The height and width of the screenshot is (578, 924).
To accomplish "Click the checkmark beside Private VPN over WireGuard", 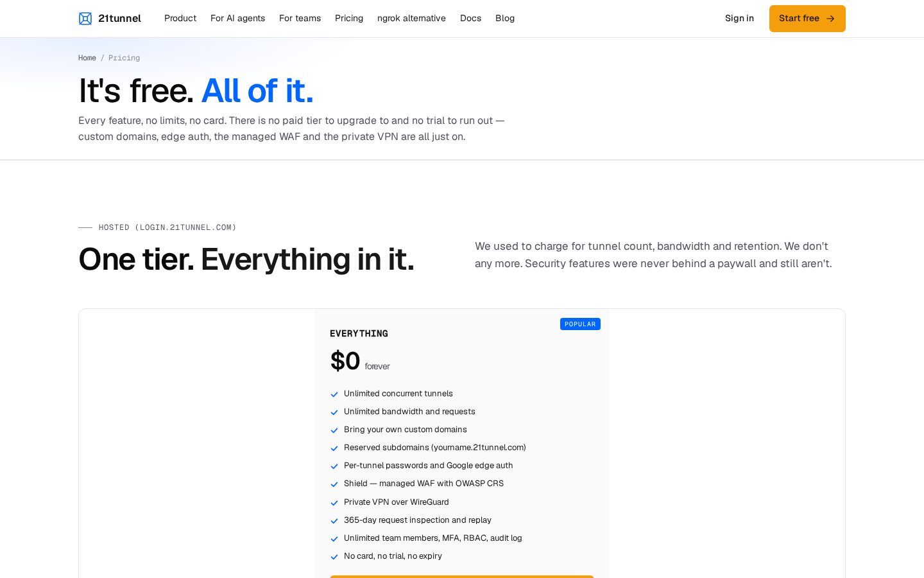I will coord(334,503).
